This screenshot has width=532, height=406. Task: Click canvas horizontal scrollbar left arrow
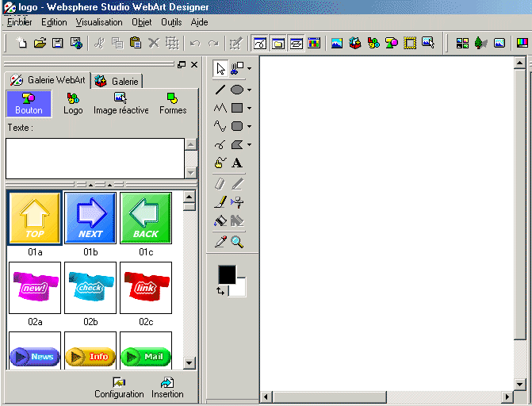tap(266, 396)
